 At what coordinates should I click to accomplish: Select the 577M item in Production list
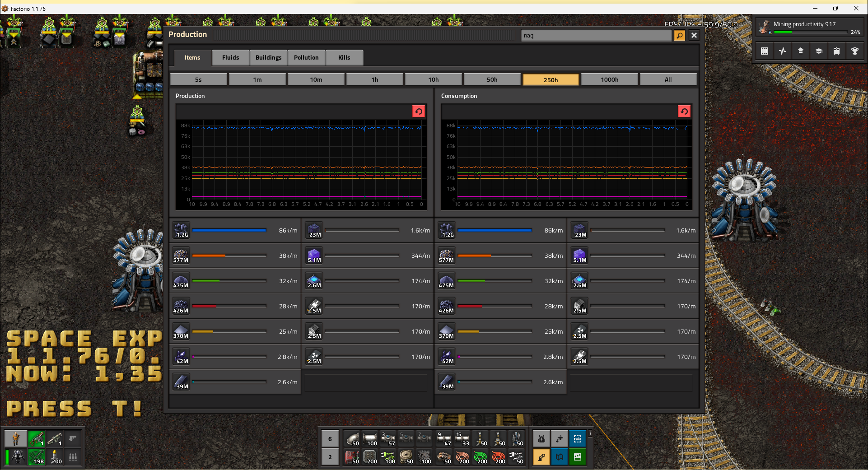181,256
